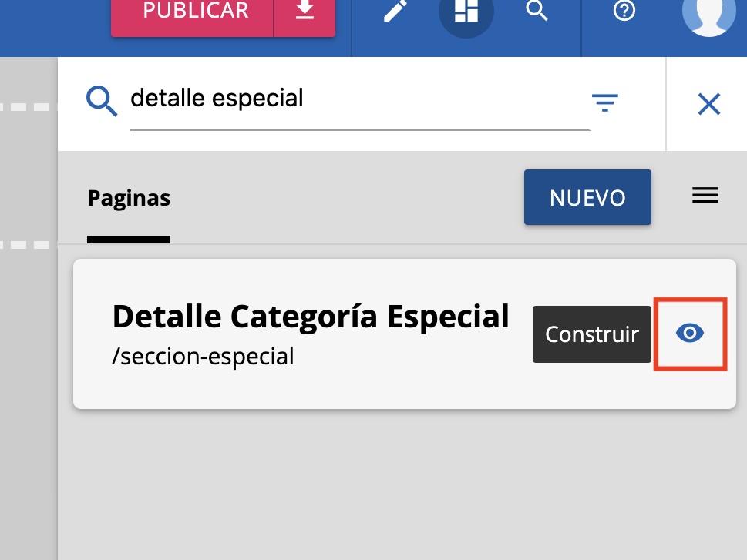Click the /seccion-especial path text

(203, 357)
